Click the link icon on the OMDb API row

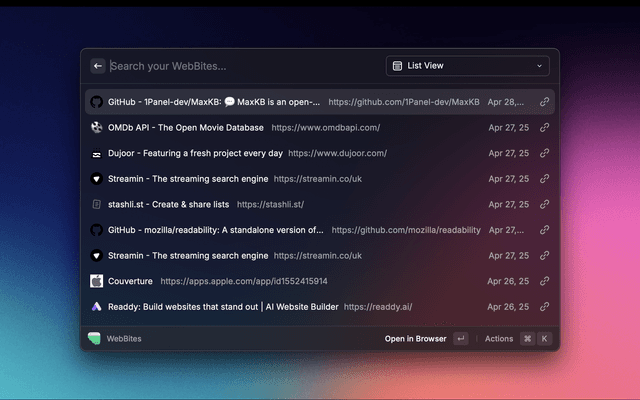pyautogui.click(x=545, y=128)
